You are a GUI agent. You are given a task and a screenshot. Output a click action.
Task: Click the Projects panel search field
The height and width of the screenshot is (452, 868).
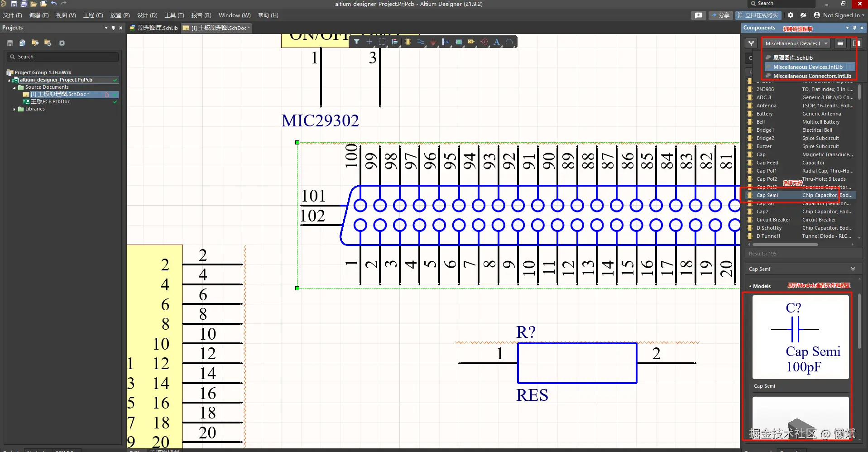63,57
